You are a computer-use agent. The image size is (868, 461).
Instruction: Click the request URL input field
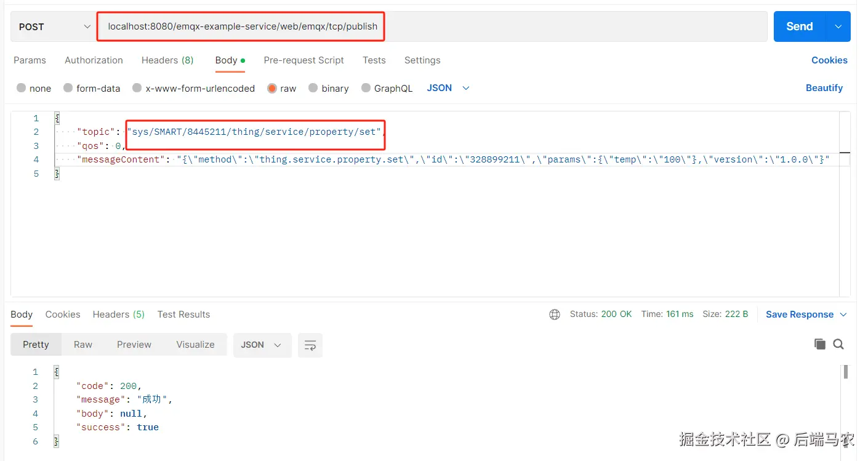(431, 26)
